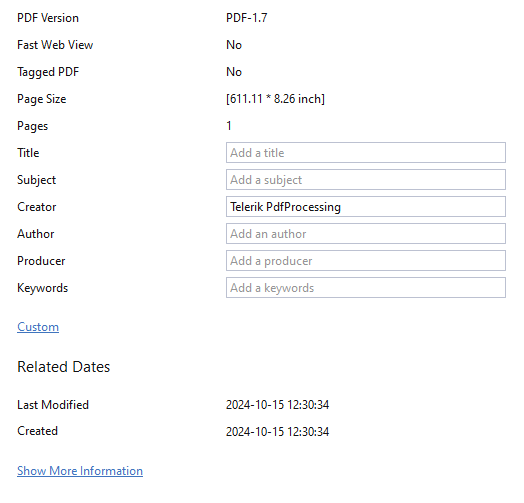The image size is (524, 503).
Task: Click the Producer label
Action: point(41,261)
